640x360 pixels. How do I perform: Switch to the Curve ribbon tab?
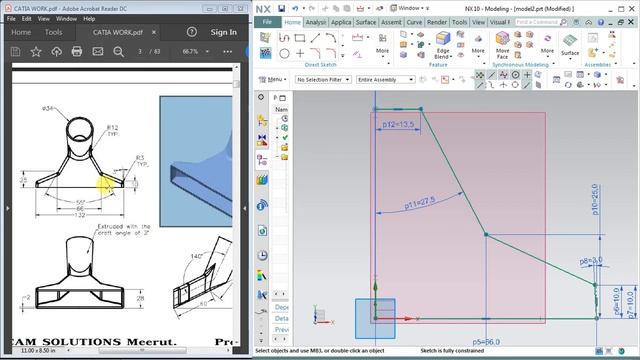(x=414, y=22)
